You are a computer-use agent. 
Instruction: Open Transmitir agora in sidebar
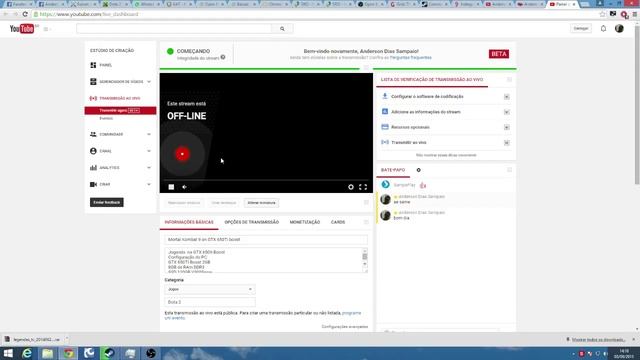point(120,111)
